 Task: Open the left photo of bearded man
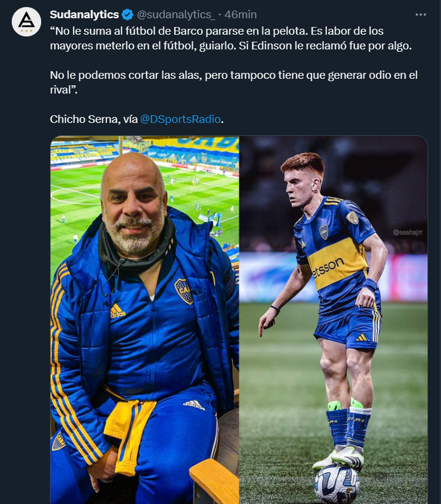pyautogui.click(x=144, y=319)
